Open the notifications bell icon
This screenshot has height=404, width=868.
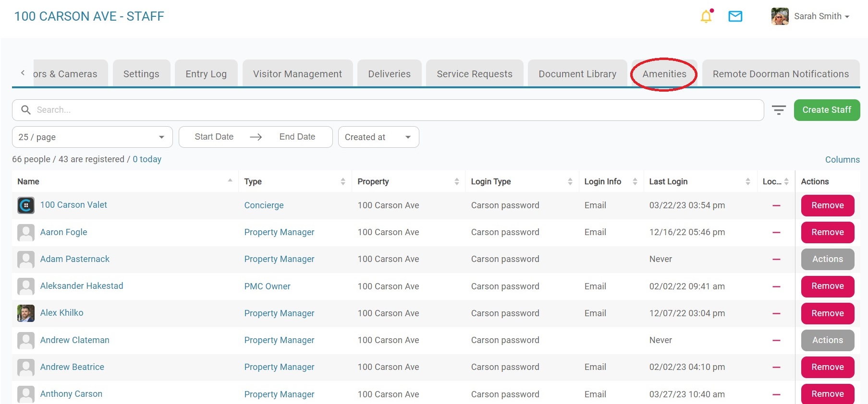point(706,17)
